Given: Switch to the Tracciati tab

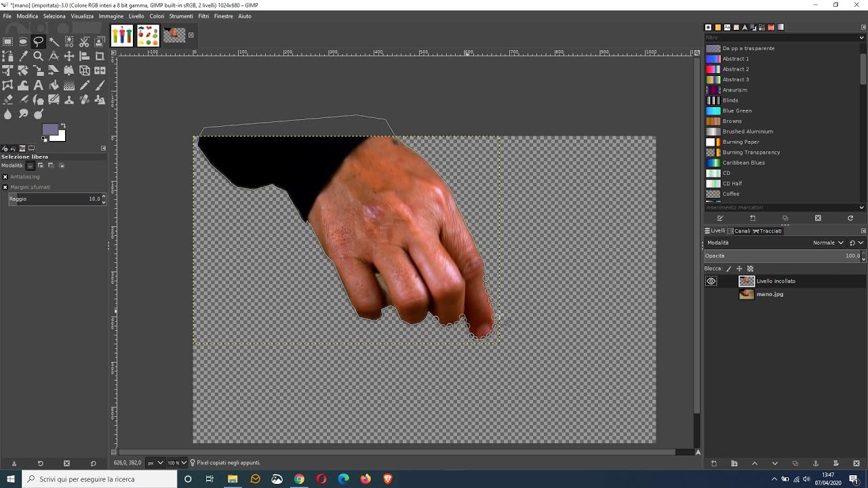Looking at the screenshot, I should 768,231.
